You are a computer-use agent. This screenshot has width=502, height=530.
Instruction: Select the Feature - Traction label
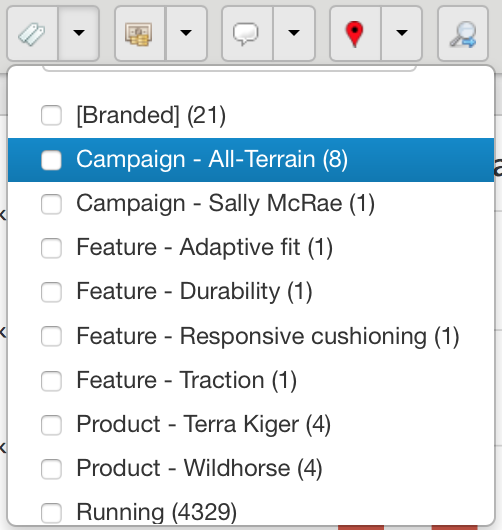point(187,381)
